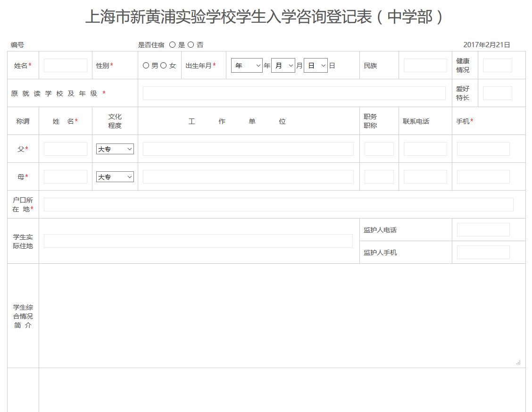Click the student 姓名 input field

click(66, 66)
